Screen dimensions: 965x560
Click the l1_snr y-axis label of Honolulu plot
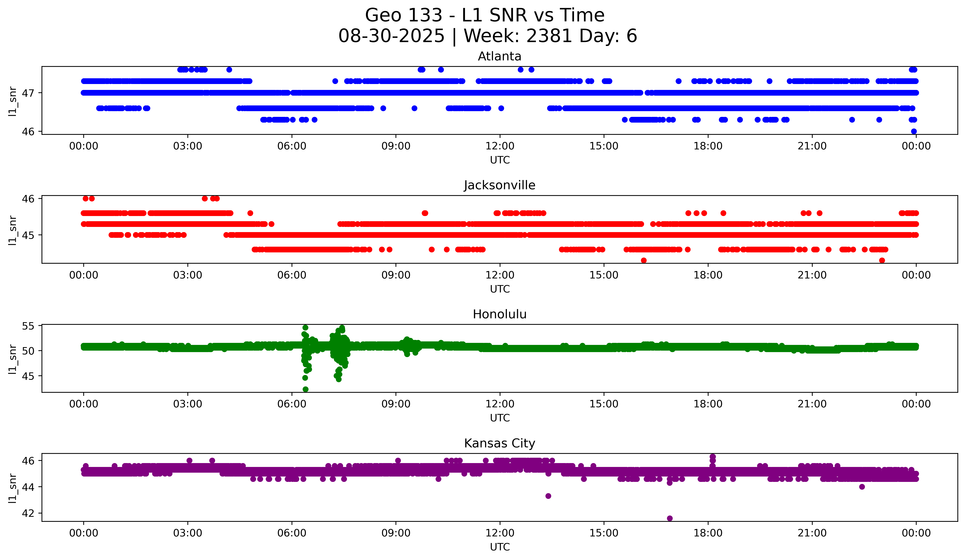click(x=13, y=359)
